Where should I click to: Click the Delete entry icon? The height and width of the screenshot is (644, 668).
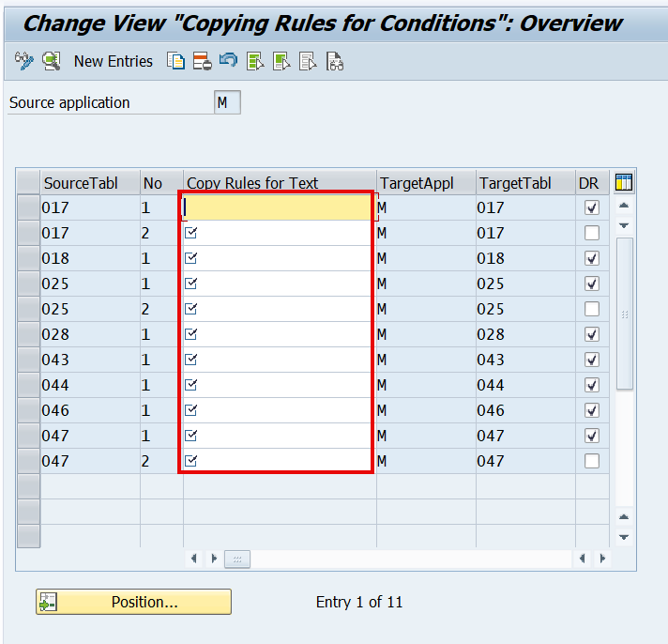click(x=202, y=61)
